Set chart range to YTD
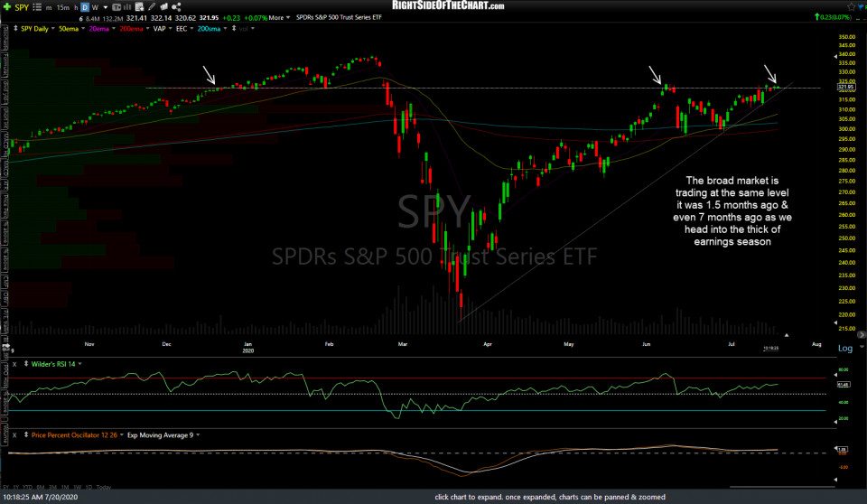 tap(28, 487)
